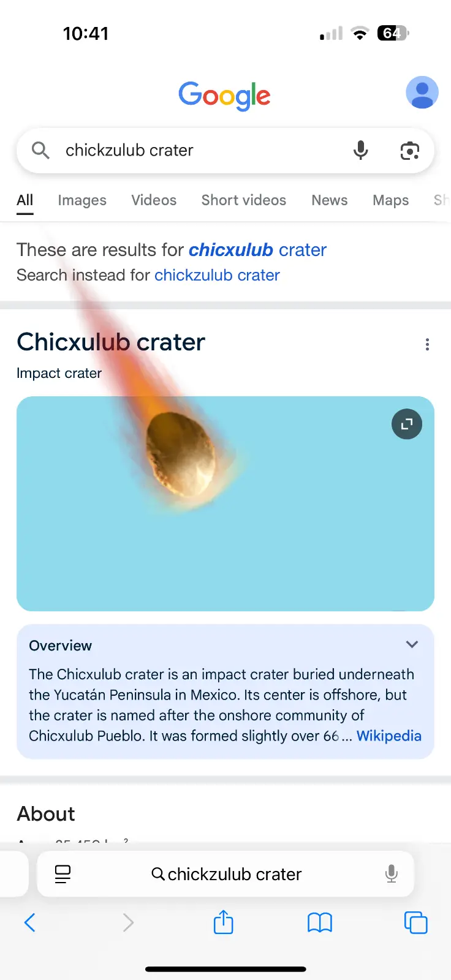The height and width of the screenshot is (980, 451).
Task: Tap the Safari address bar microphone
Action: click(x=391, y=874)
